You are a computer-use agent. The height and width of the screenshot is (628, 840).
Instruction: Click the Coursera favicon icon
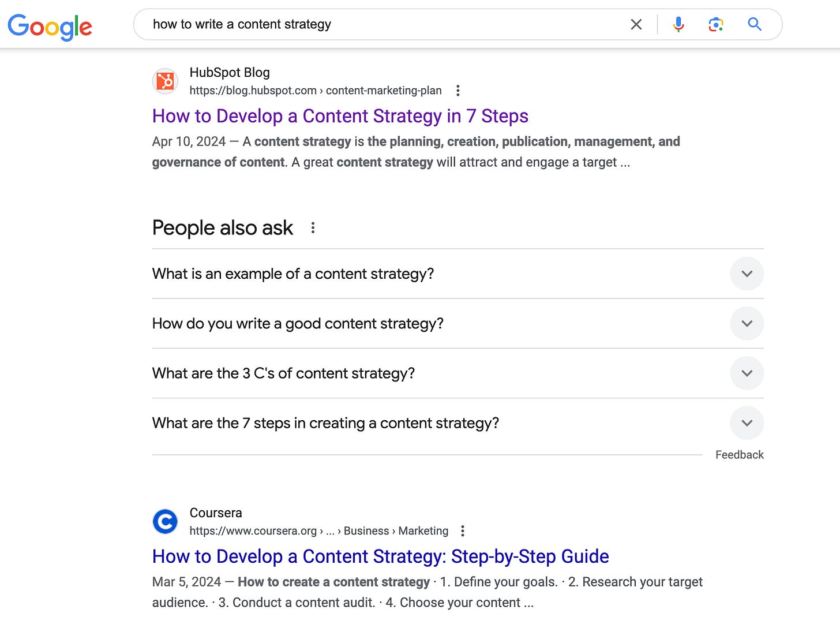165,521
